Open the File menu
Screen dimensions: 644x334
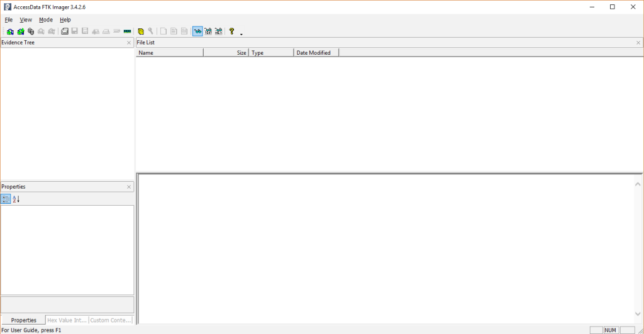tap(9, 19)
